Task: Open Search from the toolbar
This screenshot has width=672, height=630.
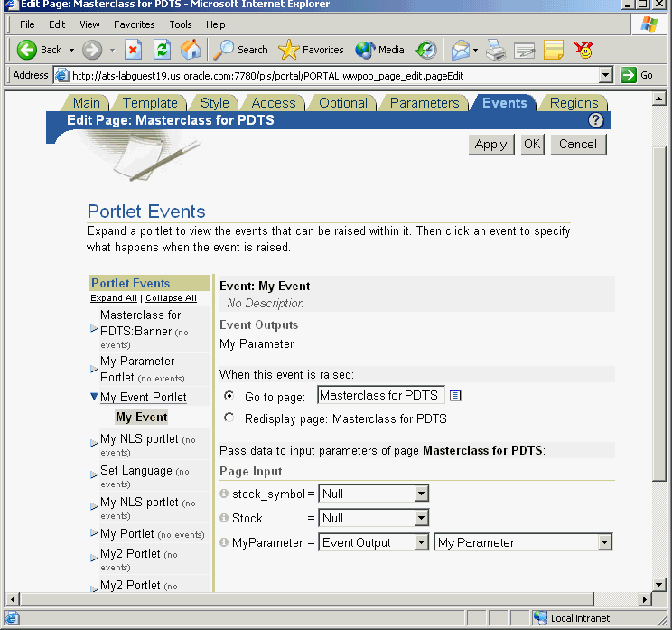Action: 240,51
